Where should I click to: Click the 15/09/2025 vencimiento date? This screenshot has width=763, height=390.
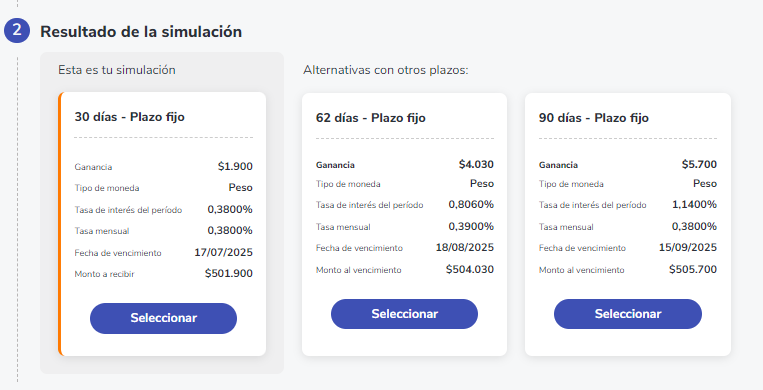(688, 247)
